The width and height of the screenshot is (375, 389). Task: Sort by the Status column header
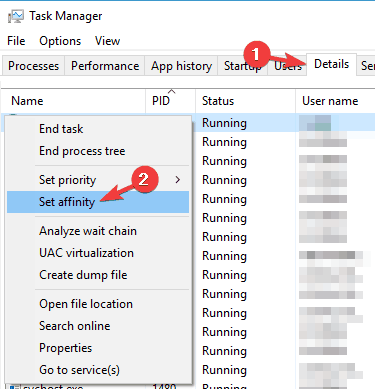tap(245, 101)
